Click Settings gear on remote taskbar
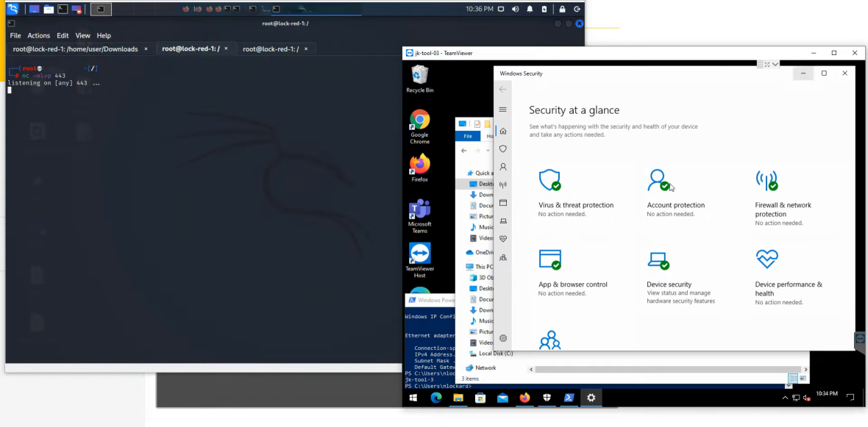 point(591,398)
